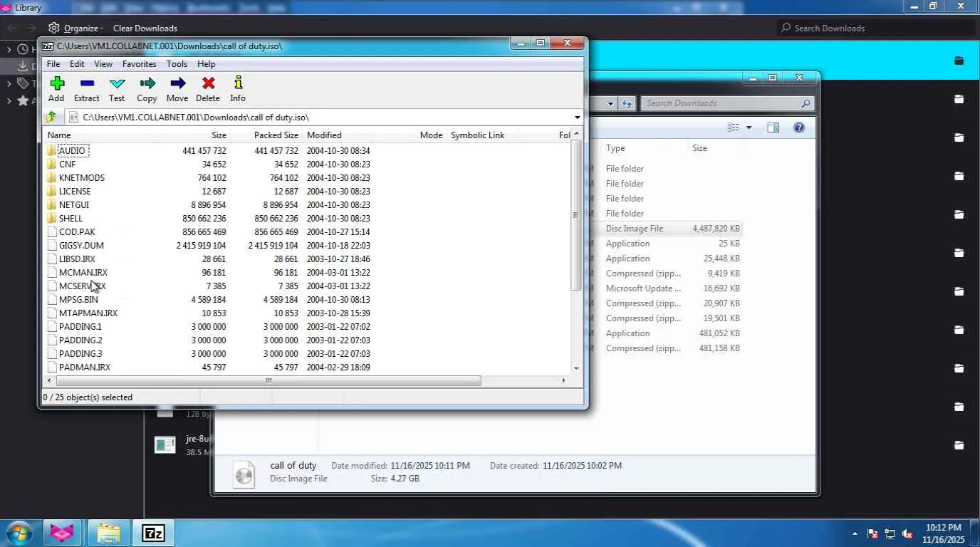Select the Microsoft Update row in Explorer
Viewport: 980px width, 547px height.
(667, 288)
